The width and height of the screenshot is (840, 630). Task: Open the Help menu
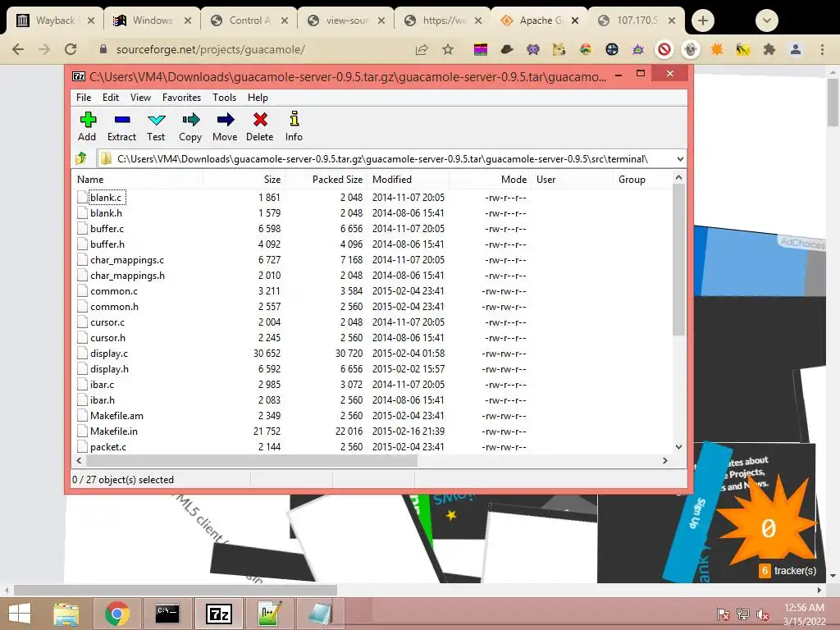[258, 98]
